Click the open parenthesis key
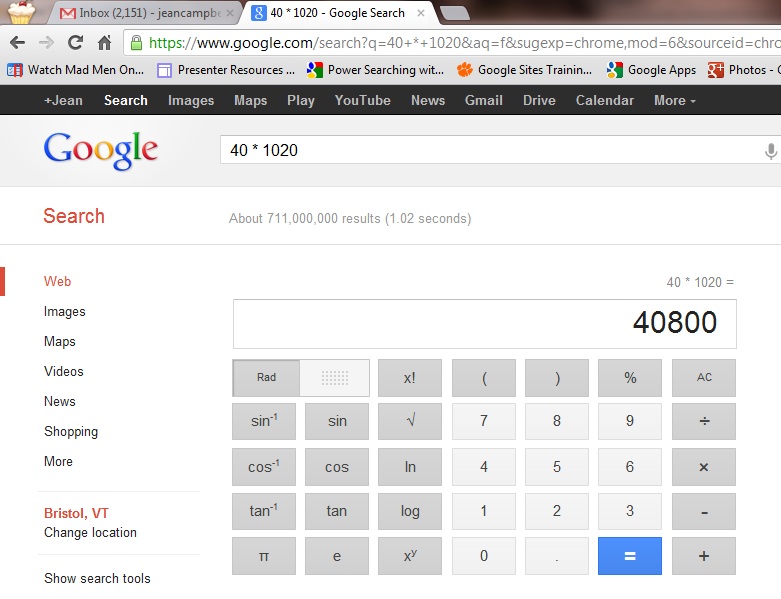Image resolution: width=781 pixels, height=599 pixels. 484,377
